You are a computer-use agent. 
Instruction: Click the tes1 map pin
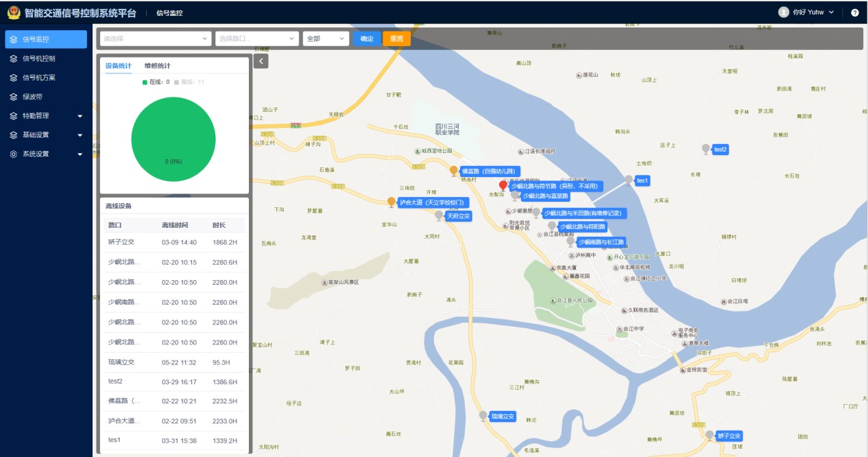pyautogui.click(x=628, y=180)
